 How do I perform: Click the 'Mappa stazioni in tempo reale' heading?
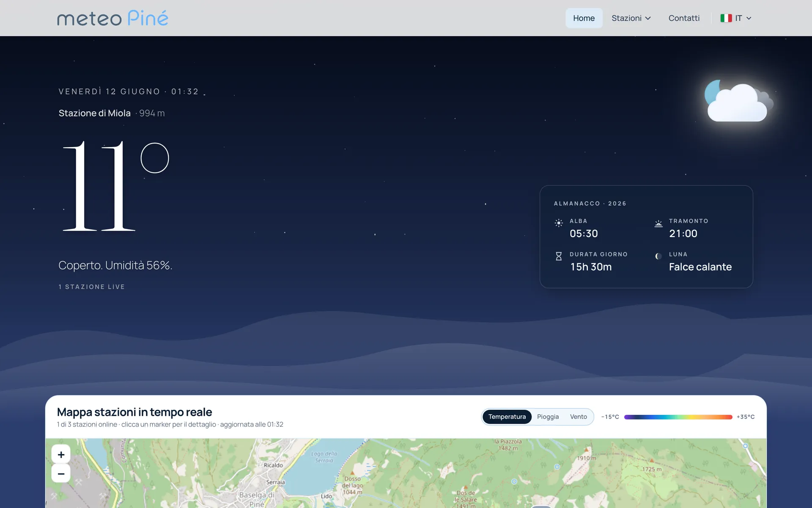tap(134, 412)
